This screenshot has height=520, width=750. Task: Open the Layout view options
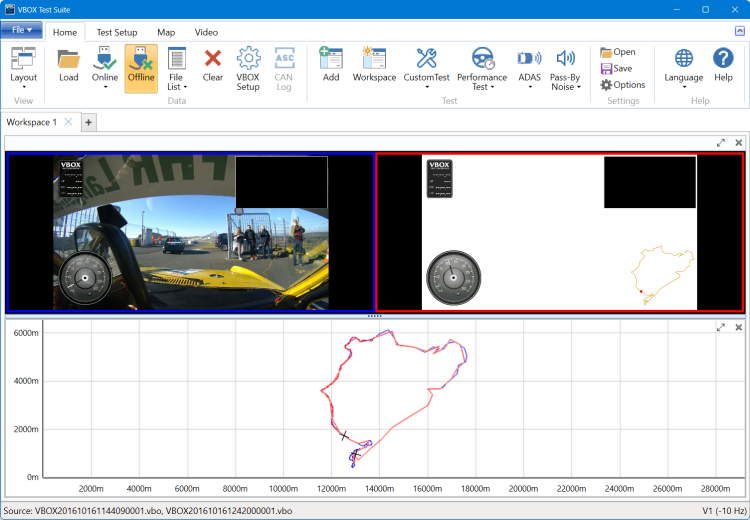point(23,68)
